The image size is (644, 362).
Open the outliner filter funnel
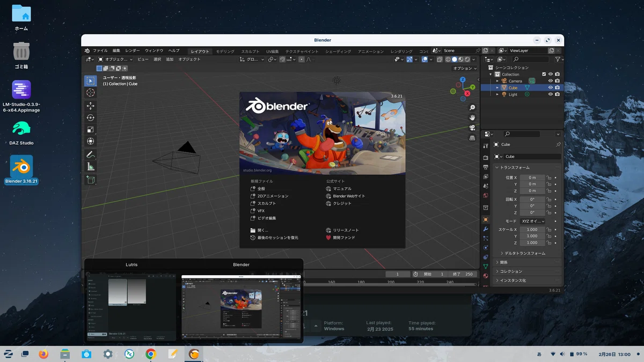click(x=558, y=59)
